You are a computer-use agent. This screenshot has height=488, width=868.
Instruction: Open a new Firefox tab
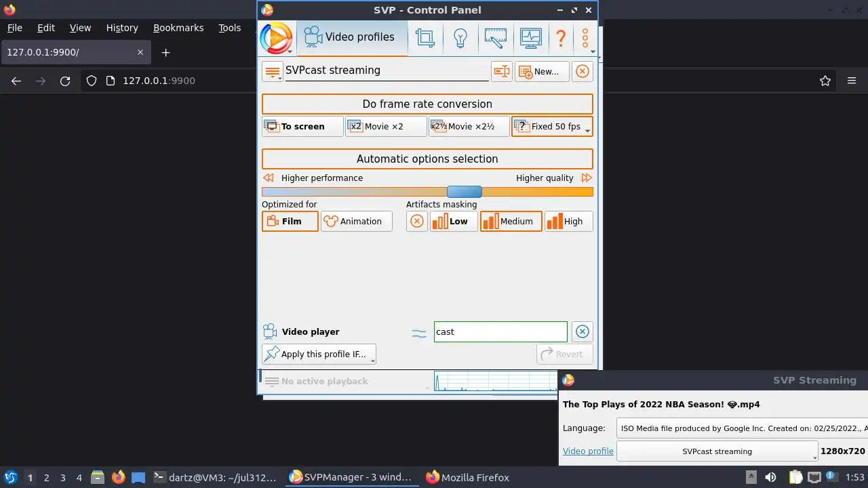165,52
